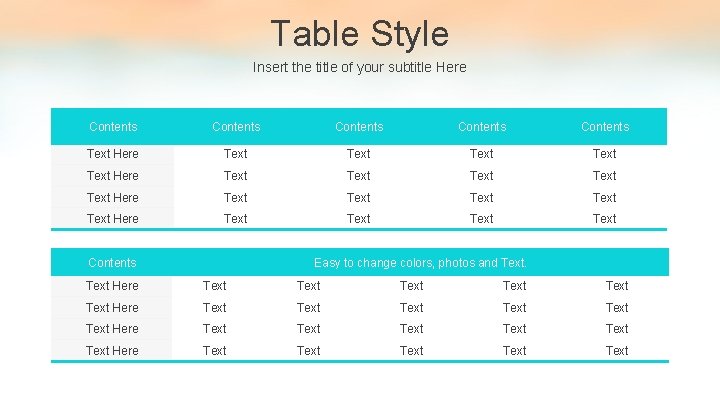The image size is (720, 405).
Task: Click first 'Text' cell in bottom table's first data row
Action: tap(214, 286)
